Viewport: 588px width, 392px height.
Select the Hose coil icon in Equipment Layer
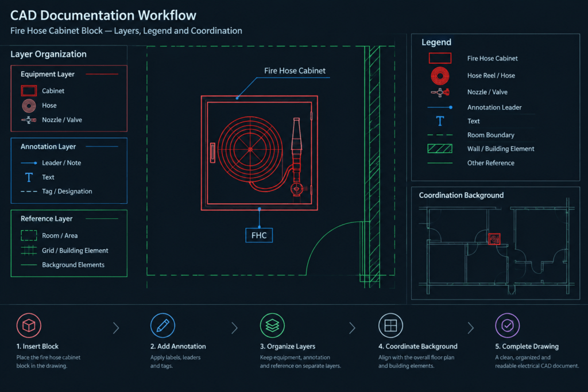click(x=29, y=106)
